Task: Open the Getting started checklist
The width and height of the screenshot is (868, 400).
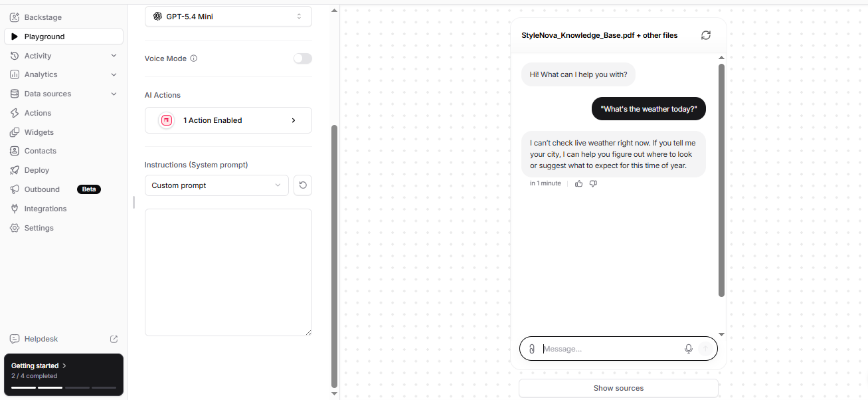Action: [64, 375]
